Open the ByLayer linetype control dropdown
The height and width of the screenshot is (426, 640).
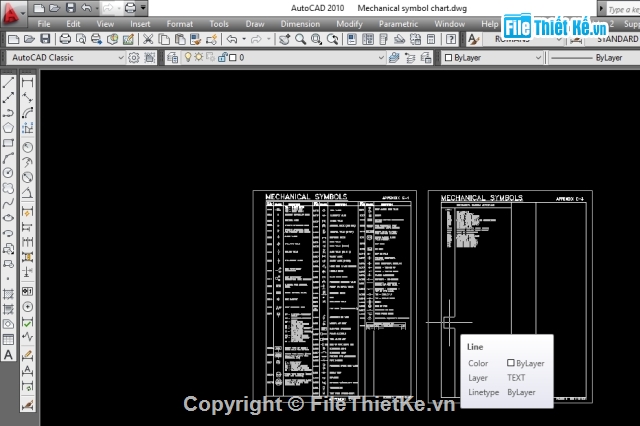594,58
